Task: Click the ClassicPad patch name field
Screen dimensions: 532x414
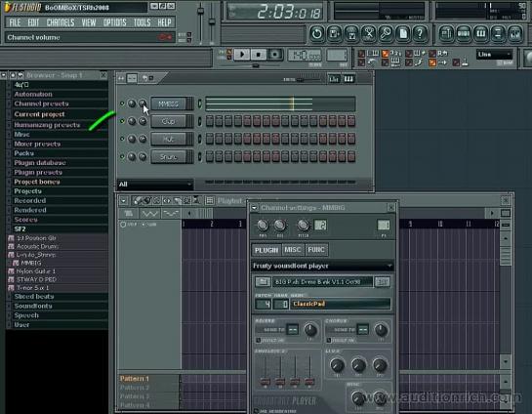Action: (340, 304)
